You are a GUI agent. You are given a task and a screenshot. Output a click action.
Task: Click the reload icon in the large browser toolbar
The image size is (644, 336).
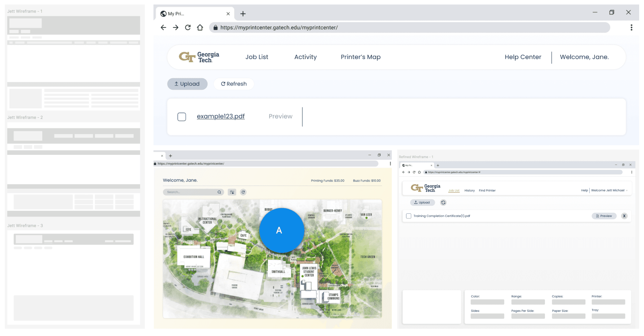coord(188,27)
